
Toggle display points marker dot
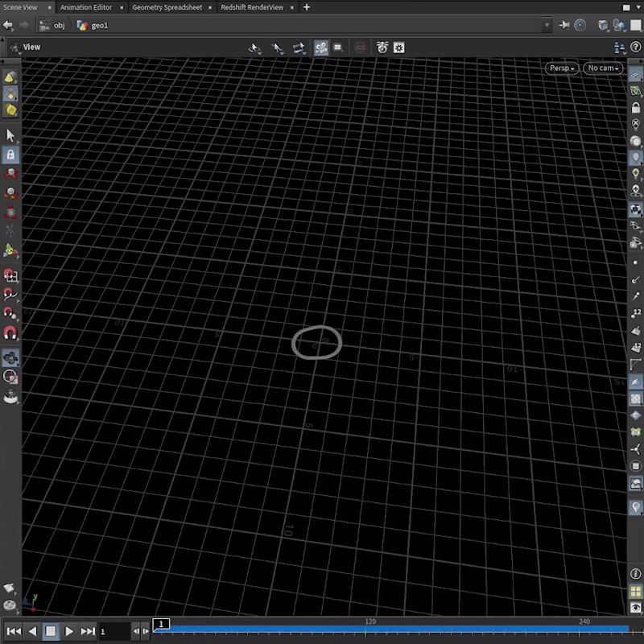tap(636, 262)
